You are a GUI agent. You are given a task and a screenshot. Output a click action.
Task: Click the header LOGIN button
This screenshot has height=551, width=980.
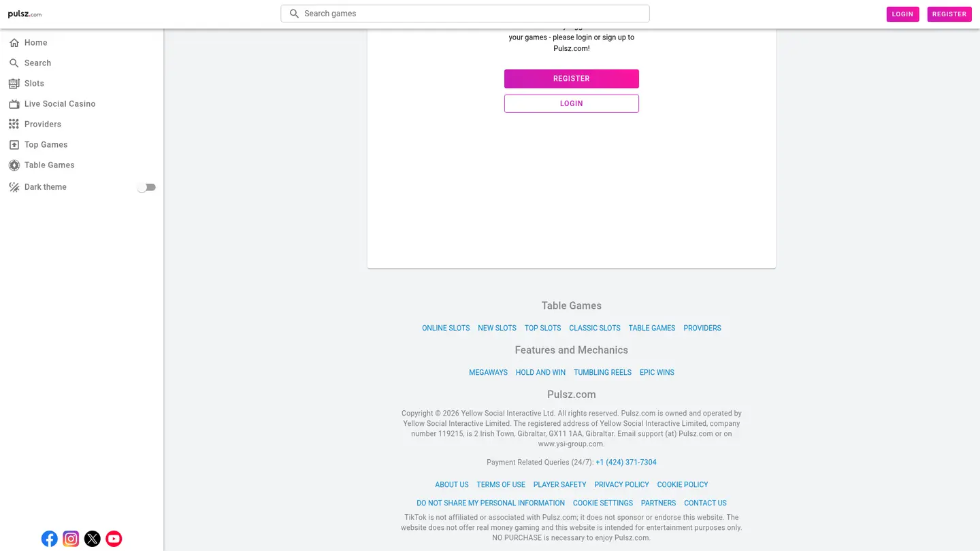[x=902, y=14]
